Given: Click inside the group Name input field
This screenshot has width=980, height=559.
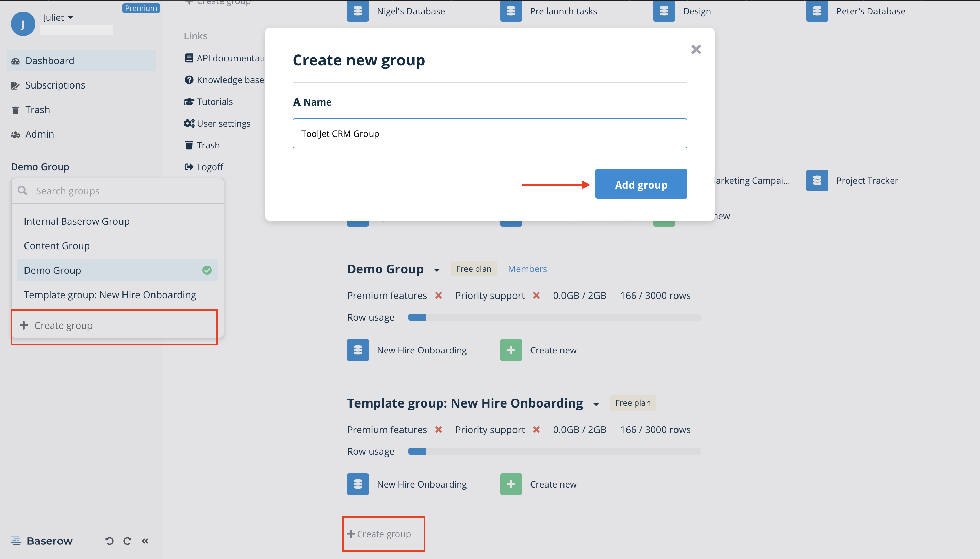Looking at the screenshot, I should pos(489,133).
